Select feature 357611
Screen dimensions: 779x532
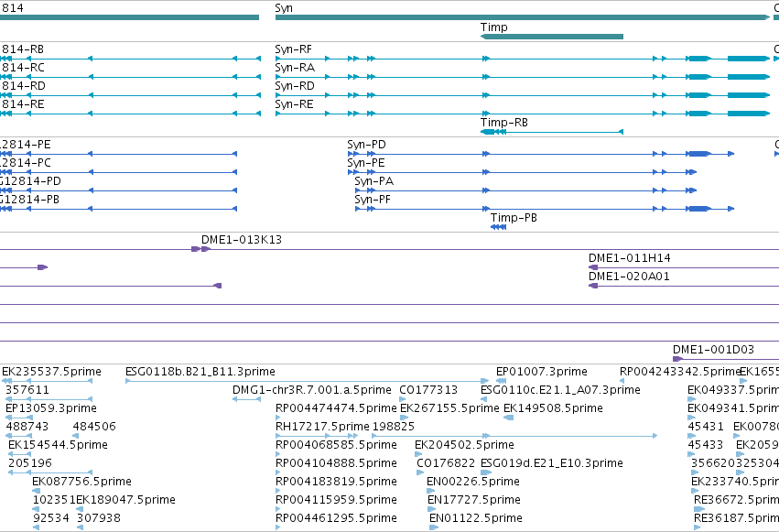(x=27, y=390)
